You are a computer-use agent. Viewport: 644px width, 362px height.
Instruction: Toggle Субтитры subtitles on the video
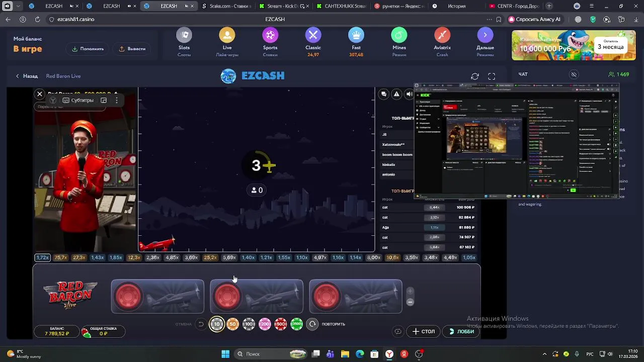click(x=78, y=100)
